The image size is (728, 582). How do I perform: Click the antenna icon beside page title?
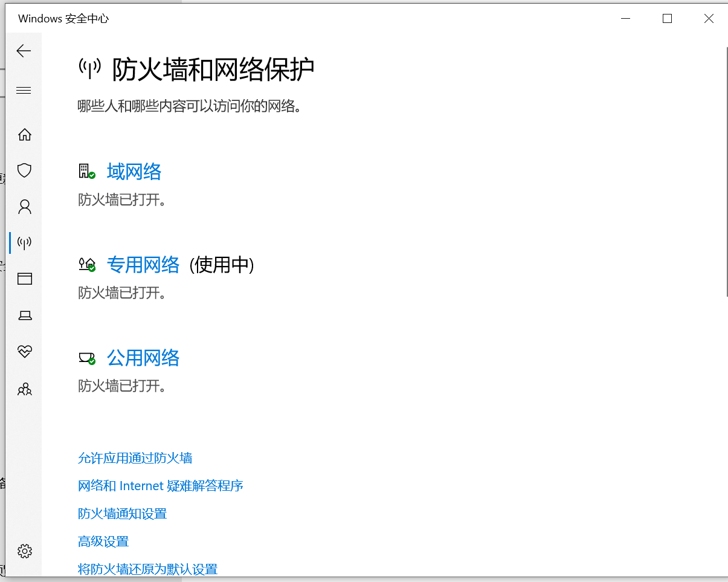[90, 68]
